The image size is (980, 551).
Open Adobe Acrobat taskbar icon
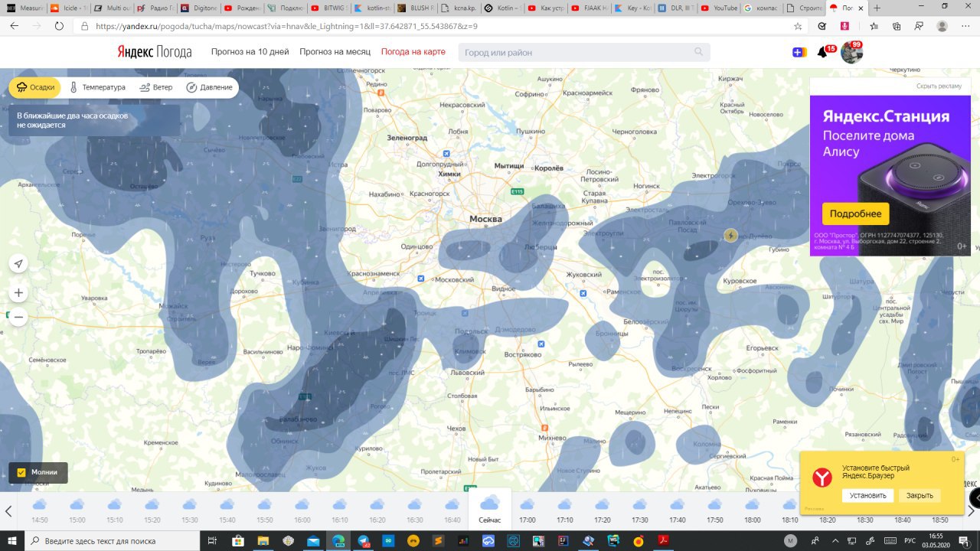tap(665, 540)
